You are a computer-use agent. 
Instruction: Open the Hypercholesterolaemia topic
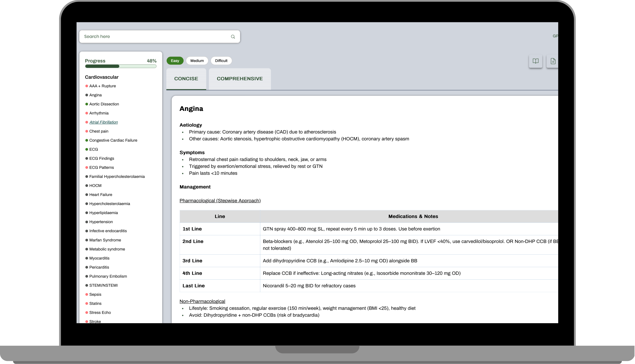pyautogui.click(x=110, y=204)
